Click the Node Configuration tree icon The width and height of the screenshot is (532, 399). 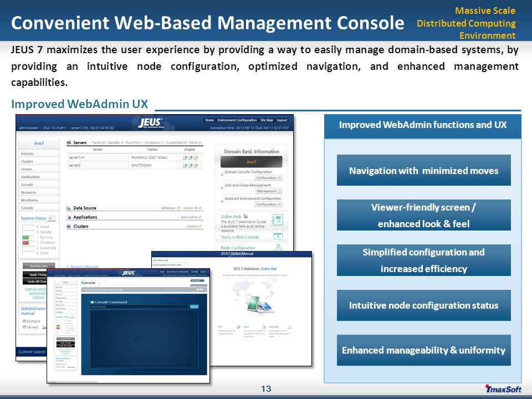(x=278, y=248)
